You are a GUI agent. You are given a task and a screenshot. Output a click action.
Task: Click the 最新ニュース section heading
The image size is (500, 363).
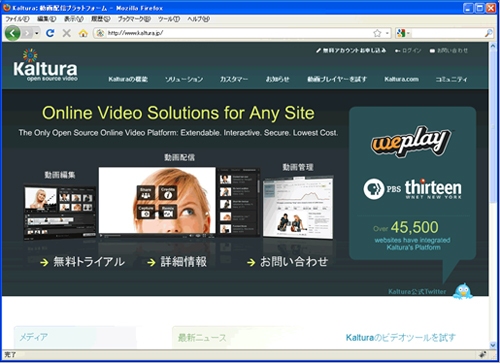[202, 338]
